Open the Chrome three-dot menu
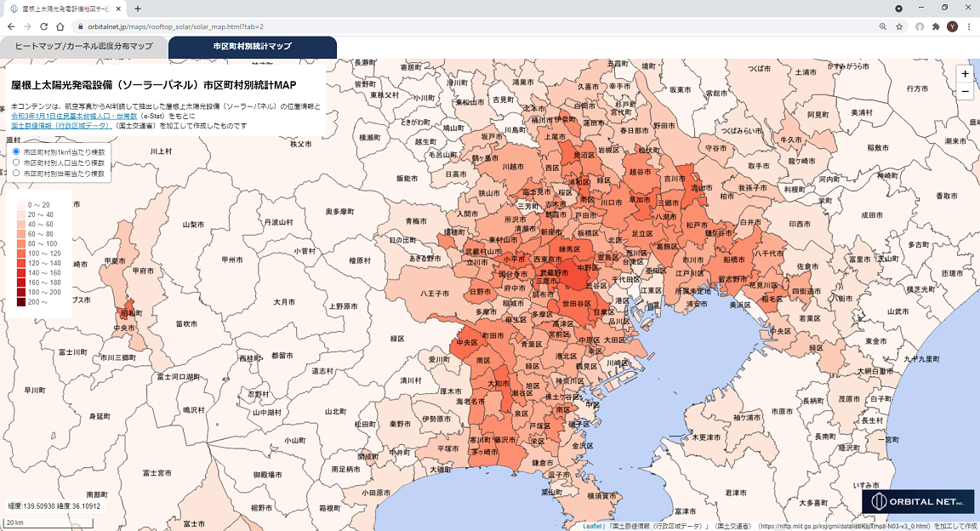 tap(968, 26)
